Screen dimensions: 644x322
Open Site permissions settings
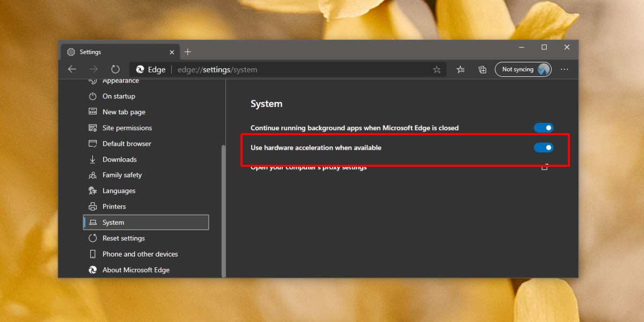tap(146, 128)
